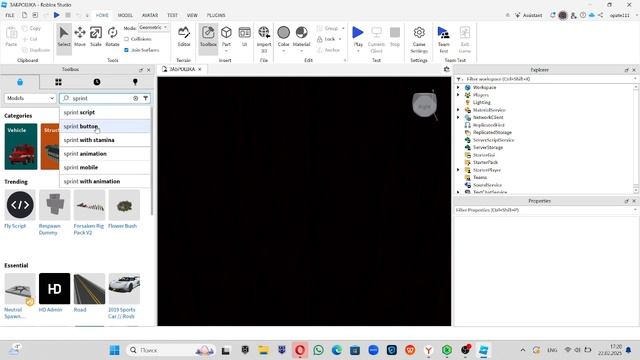Run the game from quick access bar

pos(57,15)
